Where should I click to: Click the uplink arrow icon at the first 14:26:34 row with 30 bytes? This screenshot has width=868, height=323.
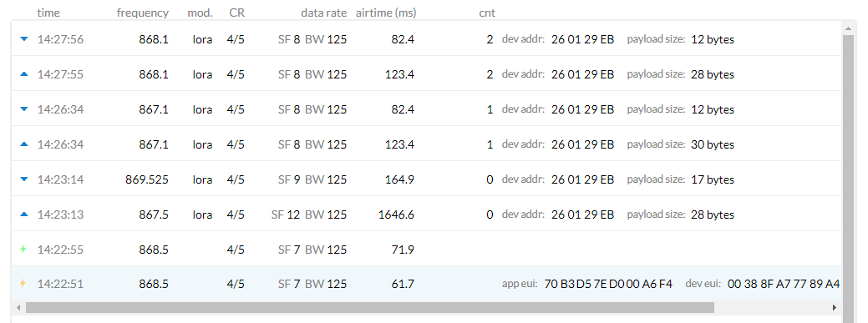tap(23, 144)
